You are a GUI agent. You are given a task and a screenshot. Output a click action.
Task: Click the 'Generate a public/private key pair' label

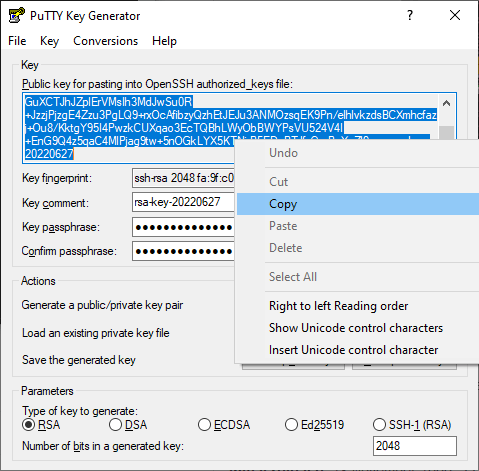102,305
